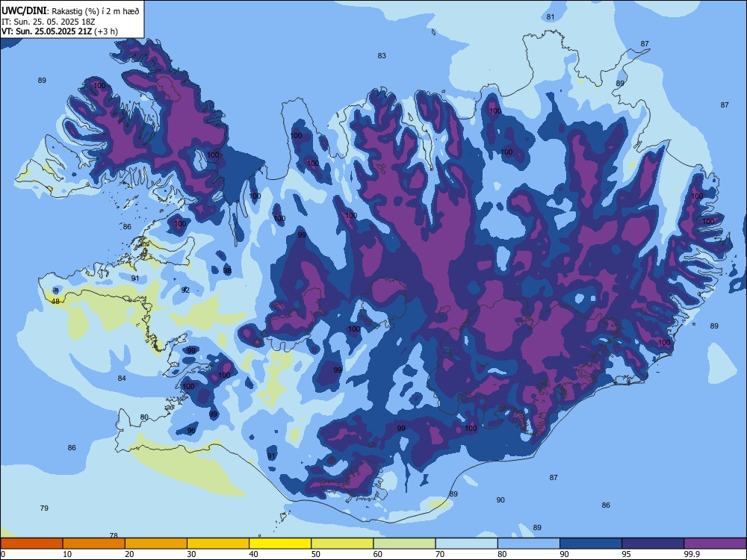Viewport: 747px width, 560px height.
Task: Click the 79 humidity value on map
Action: 44,508
